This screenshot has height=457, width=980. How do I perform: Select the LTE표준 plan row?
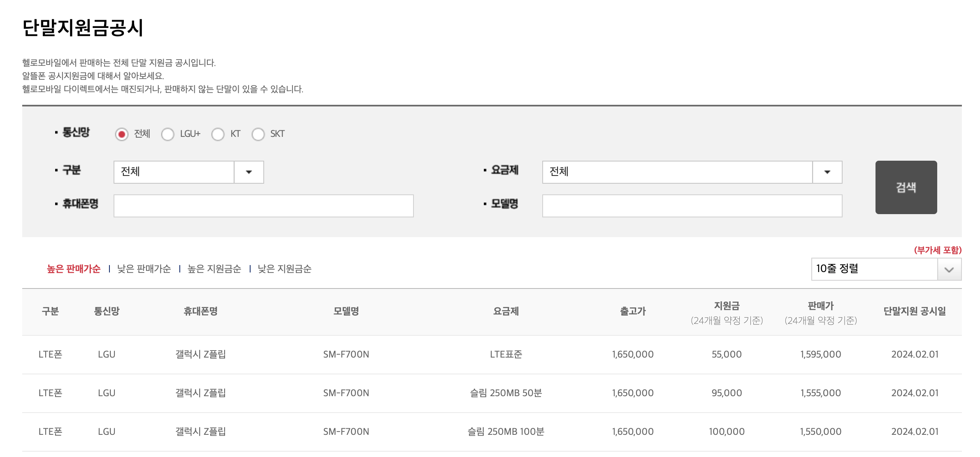[506, 354]
